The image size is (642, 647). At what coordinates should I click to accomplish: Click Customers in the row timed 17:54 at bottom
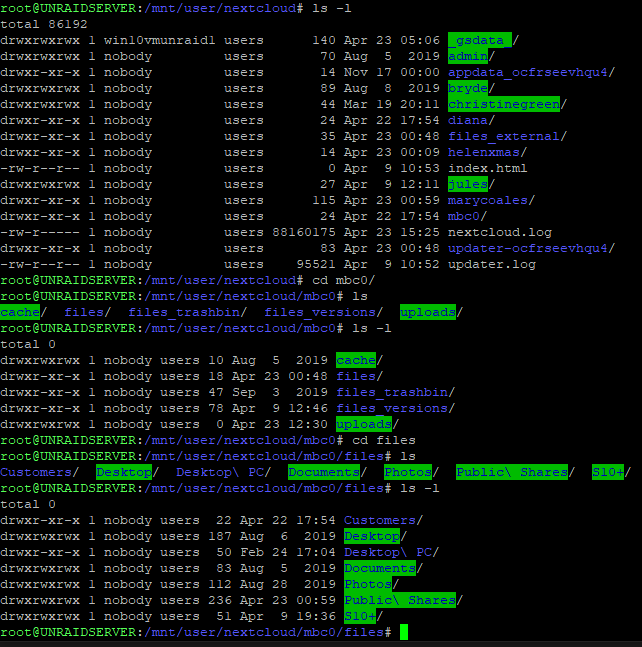380,520
